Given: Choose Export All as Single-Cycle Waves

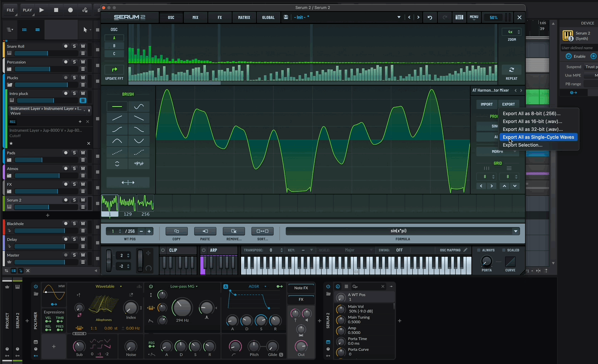Looking at the screenshot, I should [x=538, y=137].
